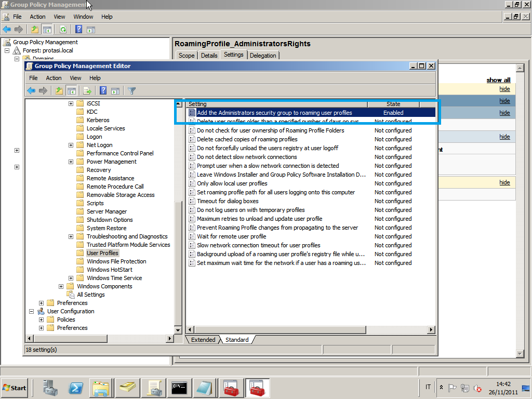The height and width of the screenshot is (399, 532).
Task: Launch PowerShell from taskbar
Action: coord(76,388)
